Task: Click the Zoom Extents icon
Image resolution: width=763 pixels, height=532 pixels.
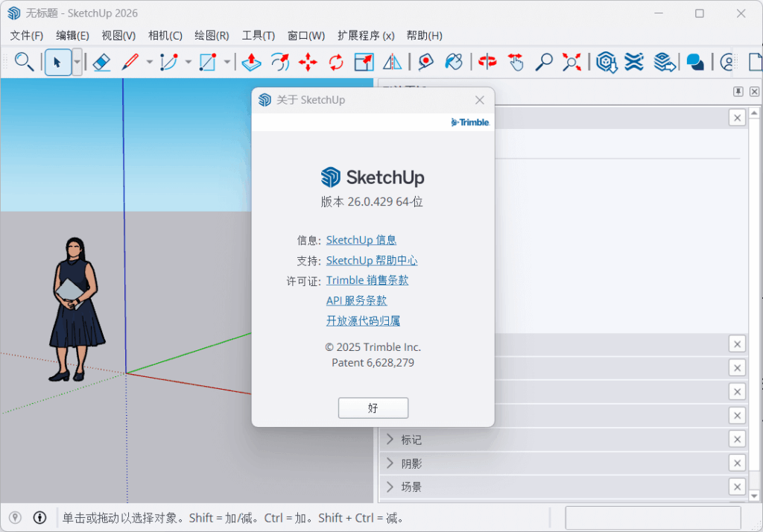Action: (x=571, y=63)
